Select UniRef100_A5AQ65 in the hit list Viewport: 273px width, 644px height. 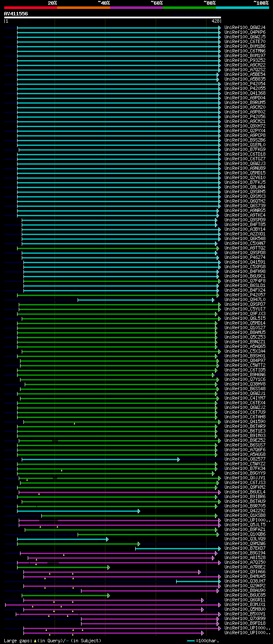(x=245, y=347)
